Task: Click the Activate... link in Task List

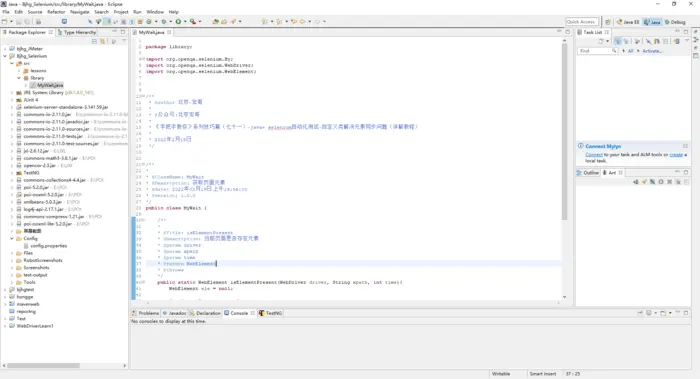Action: 652,51
